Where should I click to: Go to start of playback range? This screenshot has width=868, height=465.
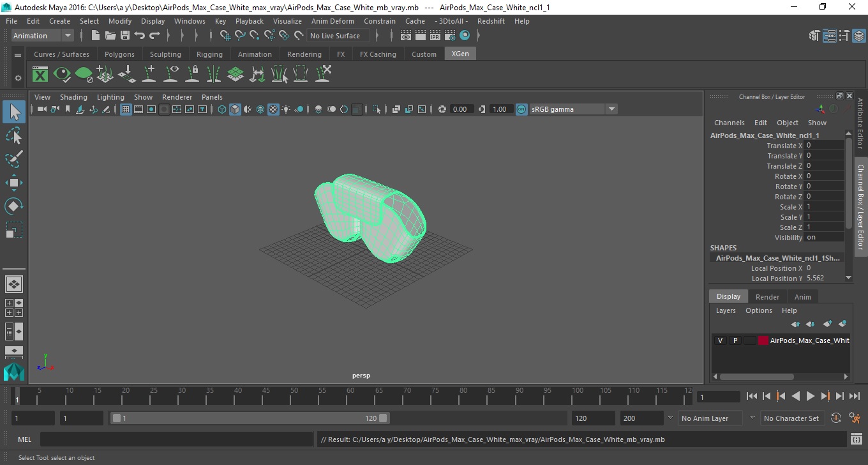[752, 396]
